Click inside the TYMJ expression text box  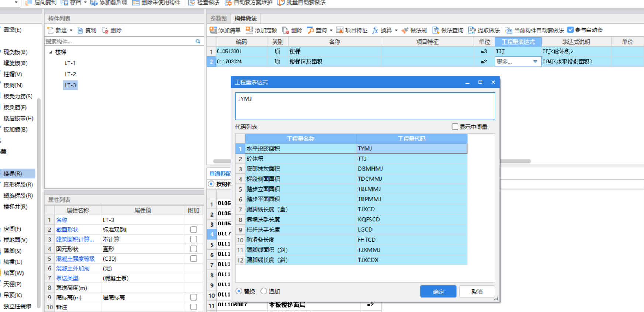(365, 106)
